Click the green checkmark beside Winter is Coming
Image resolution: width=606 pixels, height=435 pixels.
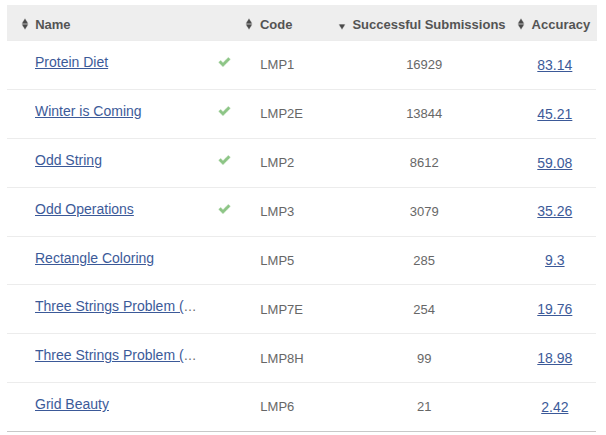pyautogui.click(x=224, y=111)
